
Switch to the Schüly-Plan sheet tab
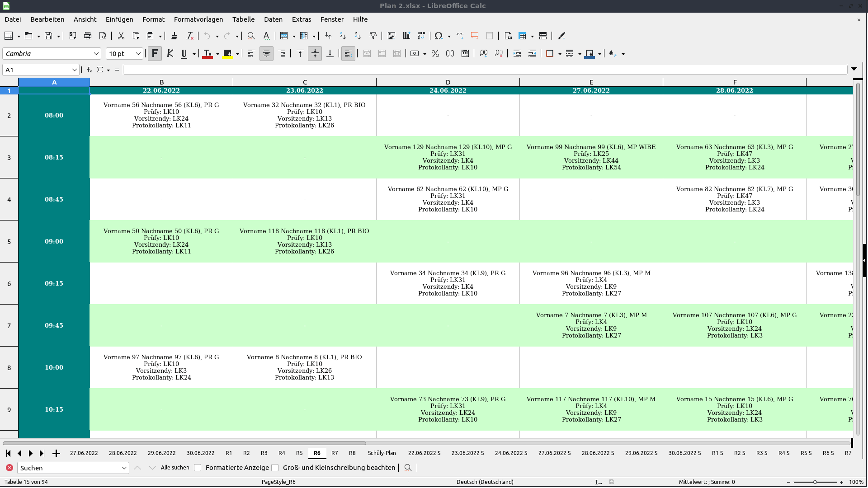tap(382, 453)
